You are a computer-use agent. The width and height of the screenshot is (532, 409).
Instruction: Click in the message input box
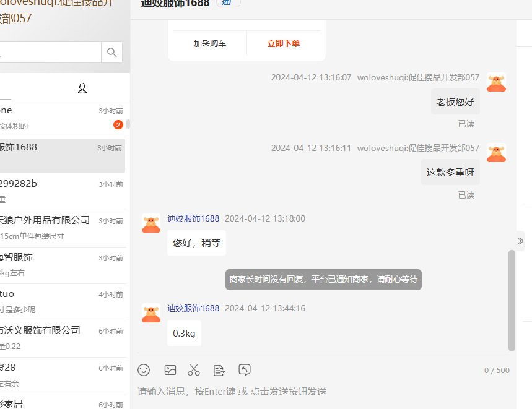322,392
